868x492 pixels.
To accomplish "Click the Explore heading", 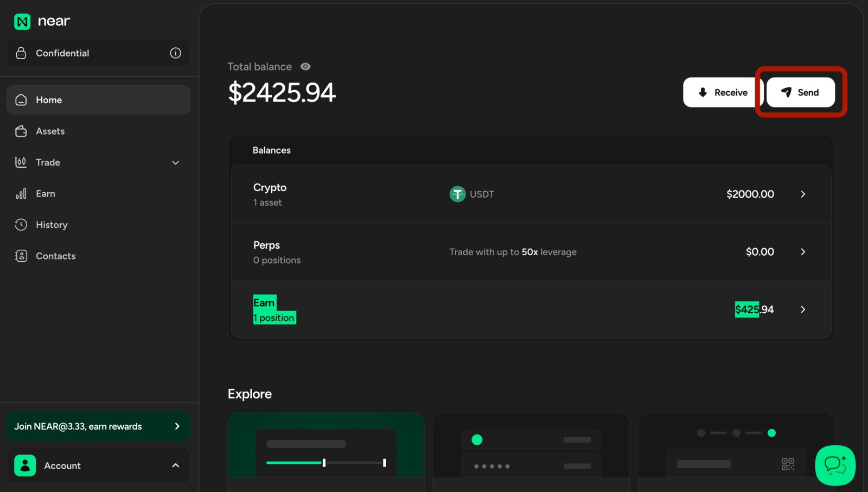I will (250, 394).
